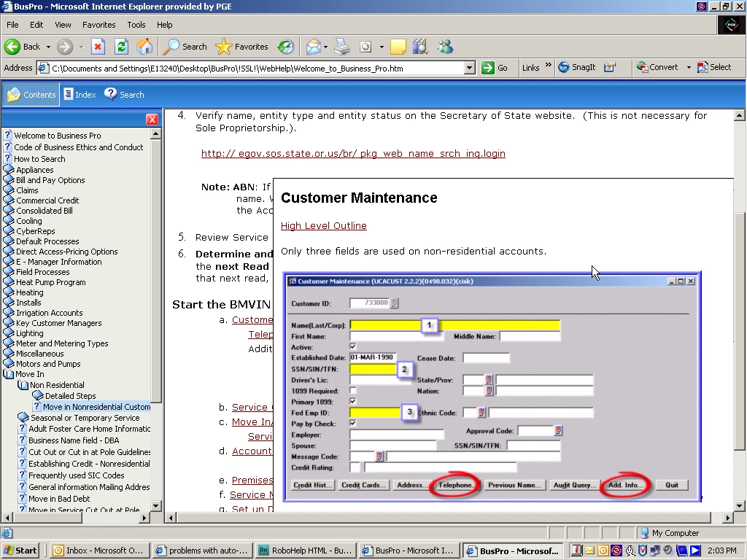Open the Forward button history dropdown
747x560 pixels.
click(x=81, y=47)
